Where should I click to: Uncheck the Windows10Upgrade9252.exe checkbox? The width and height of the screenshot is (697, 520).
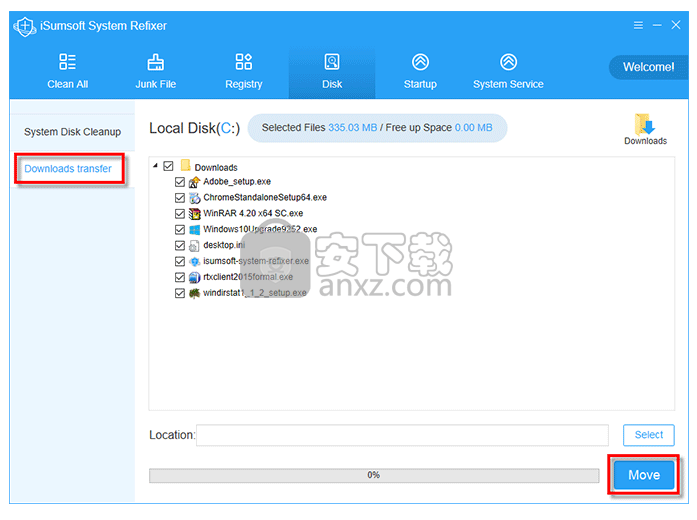pos(180,230)
